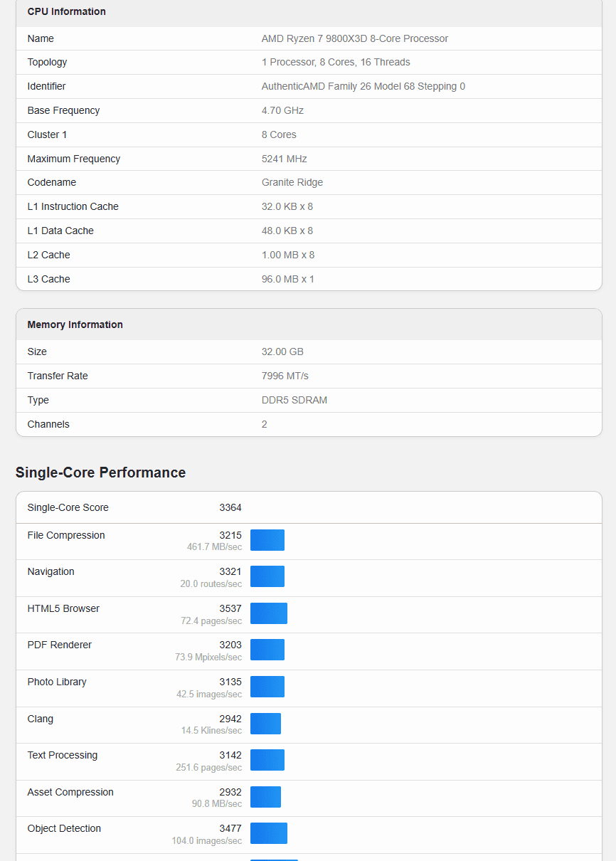Click the Clang score bar

(x=266, y=724)
